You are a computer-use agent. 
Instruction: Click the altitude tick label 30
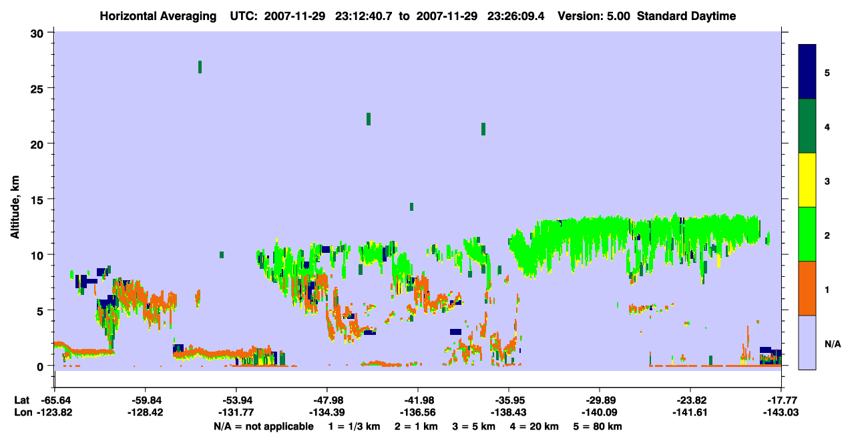[39, 33]
